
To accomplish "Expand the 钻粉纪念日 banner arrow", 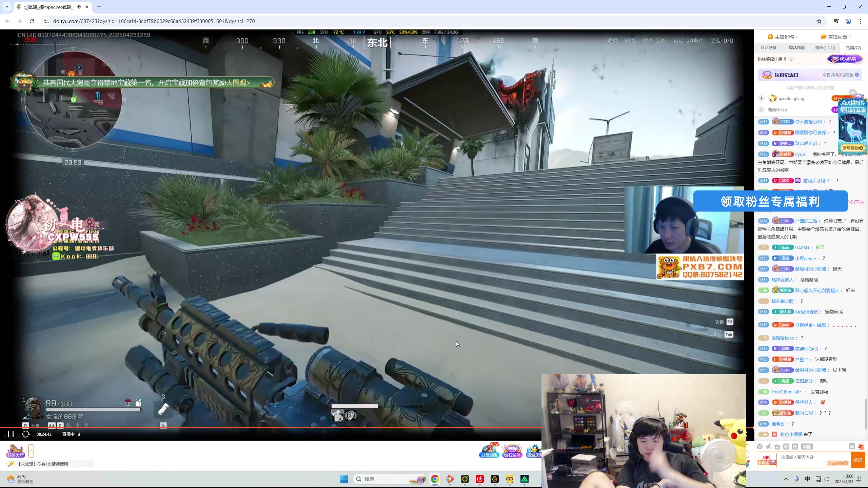I will [857, 75].
